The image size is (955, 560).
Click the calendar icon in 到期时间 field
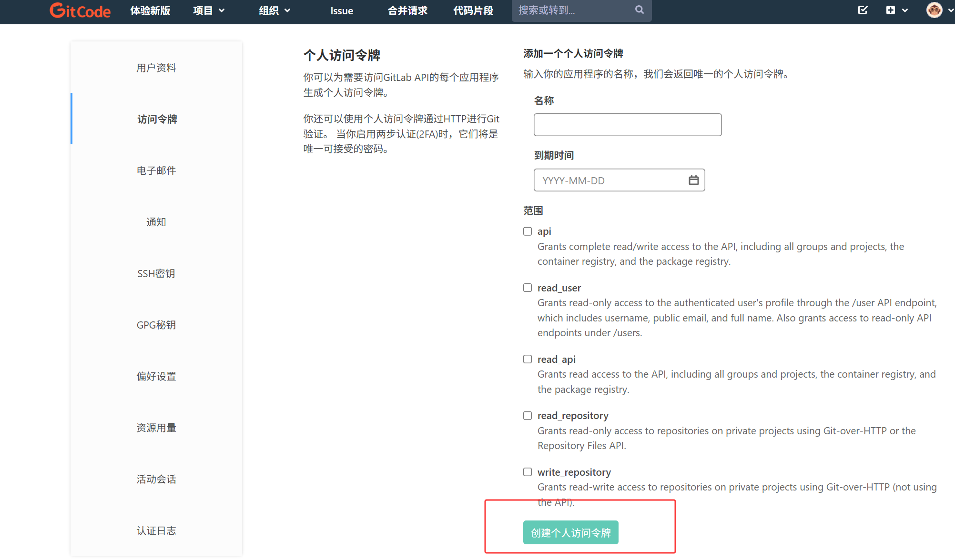(x=693, y=180)
